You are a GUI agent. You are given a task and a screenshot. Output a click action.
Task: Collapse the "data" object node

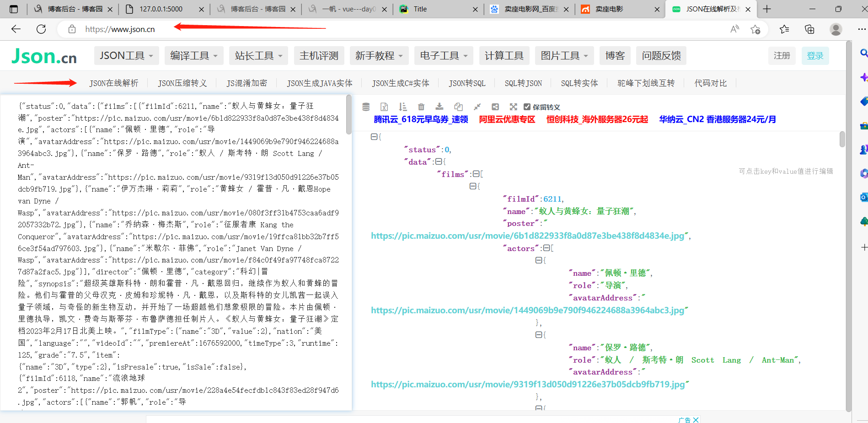coord(439,161)
